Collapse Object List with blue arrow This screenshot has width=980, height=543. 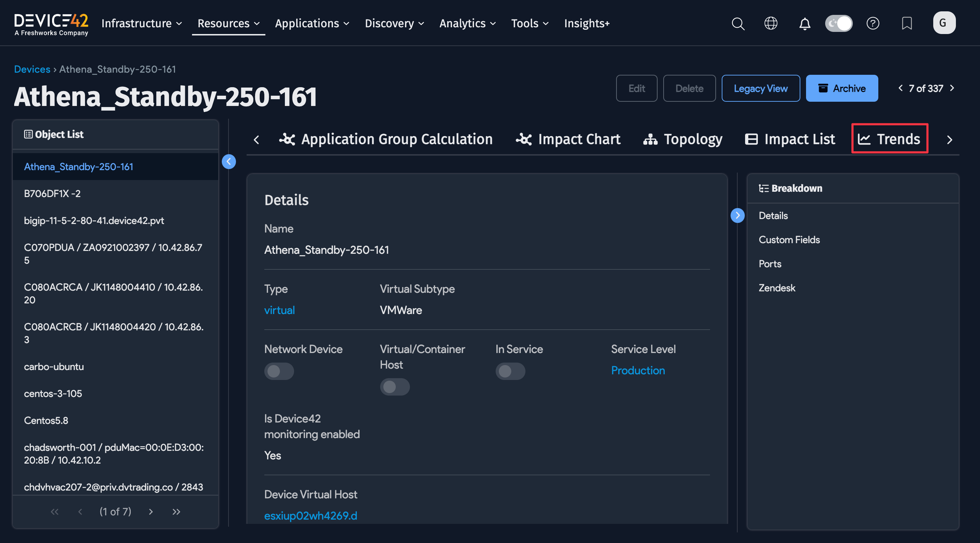pos(229,161)
